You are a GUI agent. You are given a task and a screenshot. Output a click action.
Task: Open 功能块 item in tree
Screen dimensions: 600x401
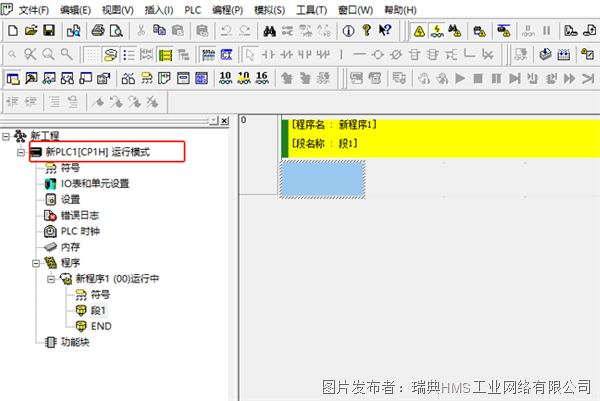(x=75, y=342)
